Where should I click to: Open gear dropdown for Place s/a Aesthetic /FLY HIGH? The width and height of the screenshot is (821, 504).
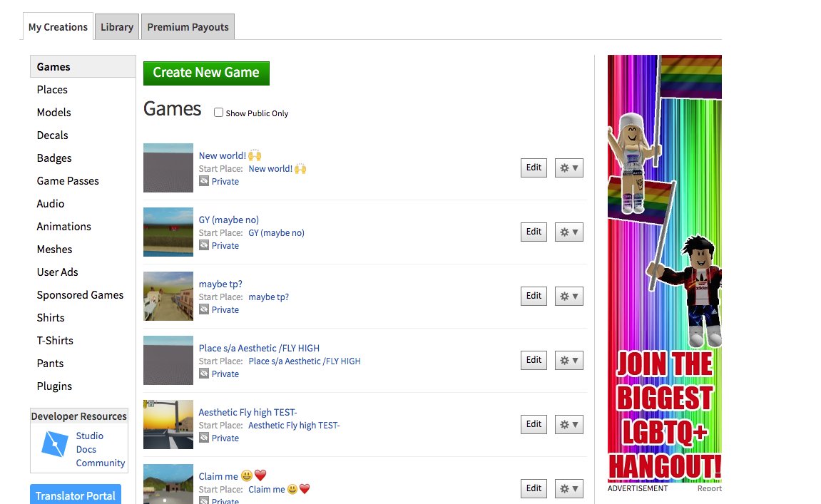pos(568,360)
